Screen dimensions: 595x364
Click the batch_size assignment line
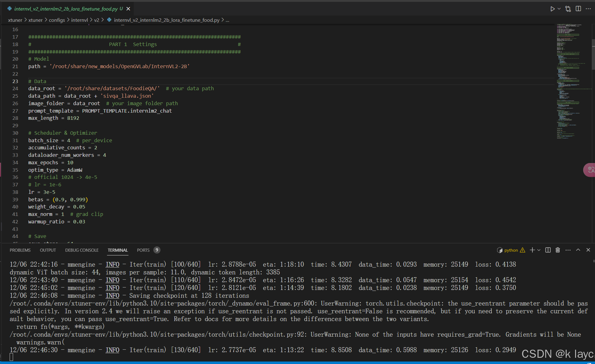click(x=70, y=140)
